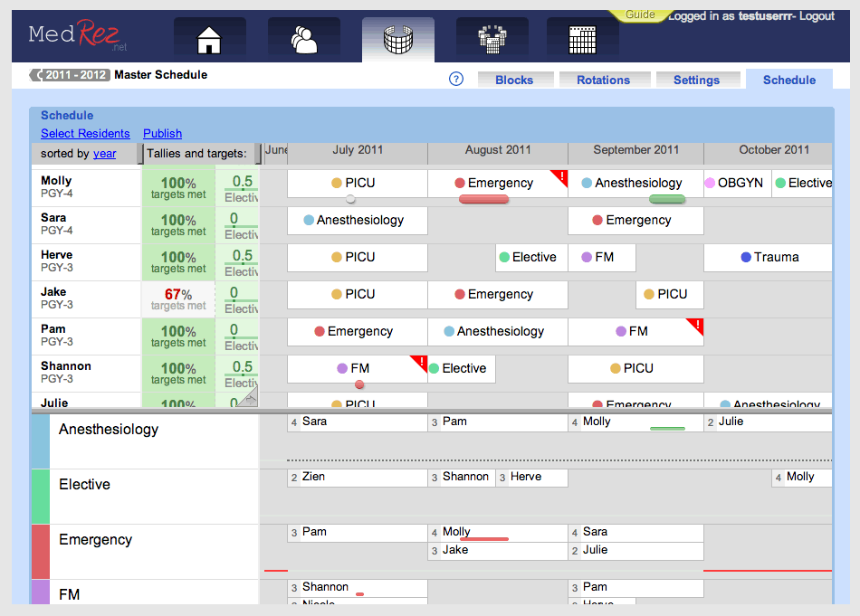Open the groups calendar icon

tap(492, 39)
